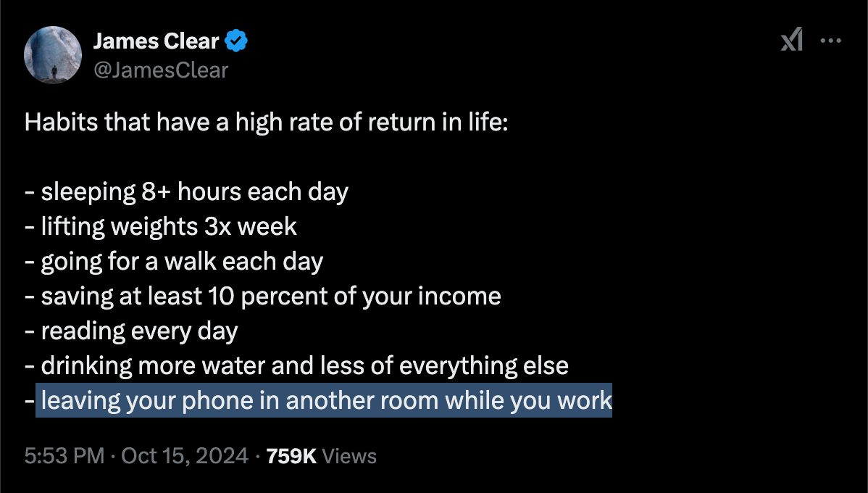Click the word 'income' in the tweet

[x=459, y=297]
